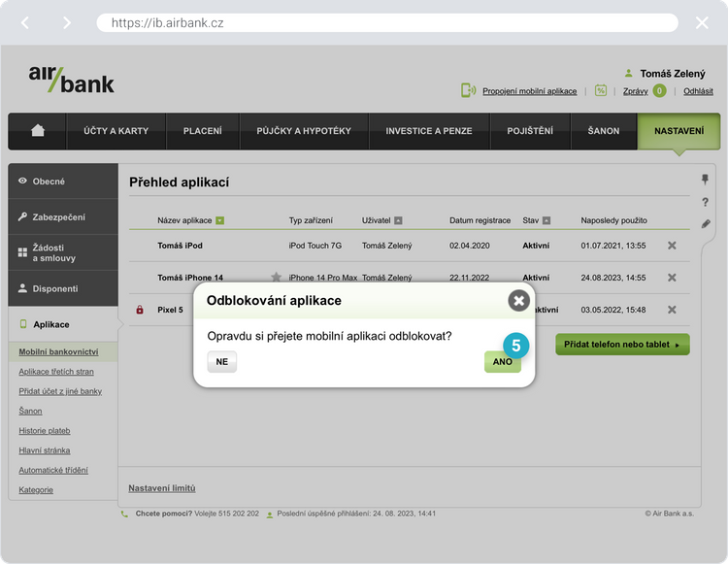The width and height of the screenshot is (728, 564).
Task: Click the Odhlásit logout link
Action: [x=698, y=91]
